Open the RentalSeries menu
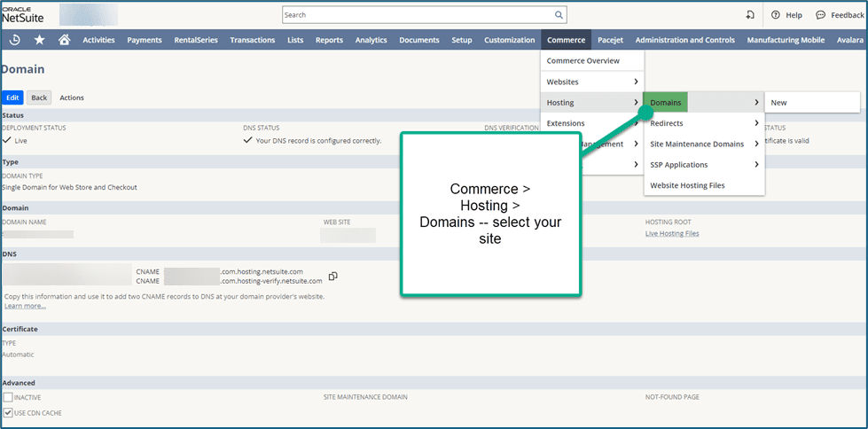868x429 pixels. [x=196, y=40]
